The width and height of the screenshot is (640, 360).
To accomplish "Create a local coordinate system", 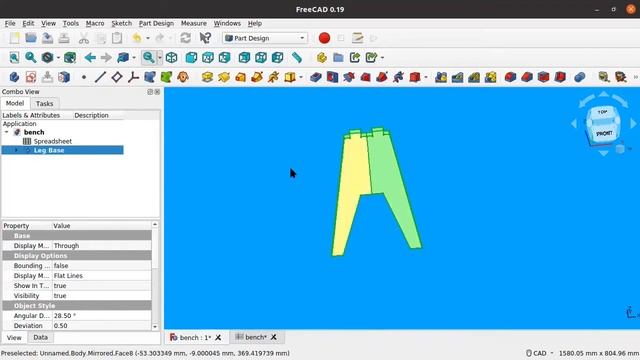I will point(133,77).
